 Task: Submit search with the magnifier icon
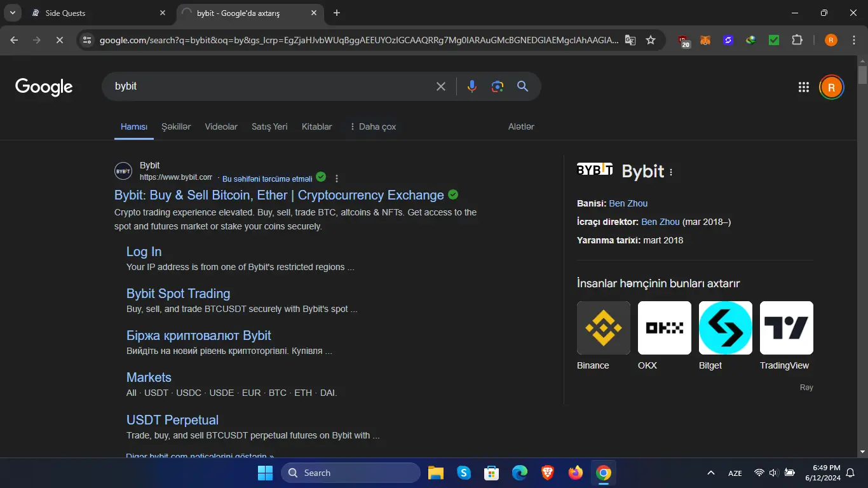[x=522, y=86]
